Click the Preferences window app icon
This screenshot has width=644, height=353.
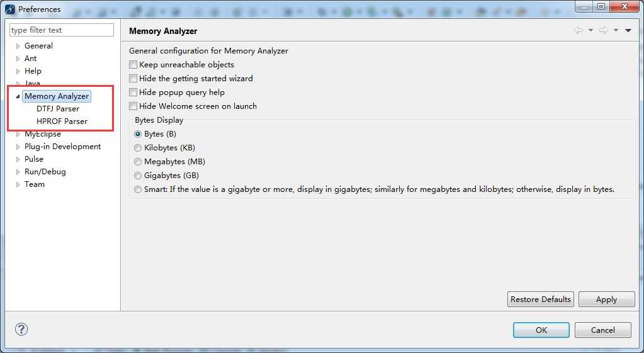click(x=10, y=9)
